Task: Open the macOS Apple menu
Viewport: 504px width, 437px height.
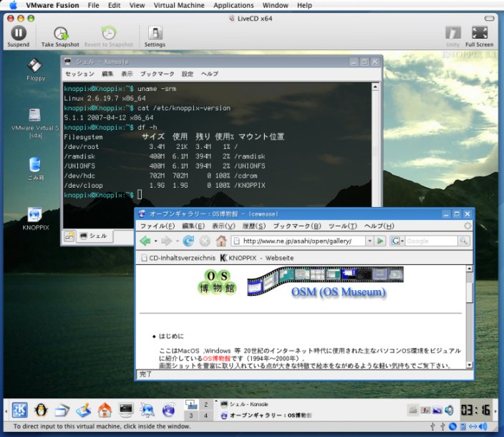Action: pos(13,5)
